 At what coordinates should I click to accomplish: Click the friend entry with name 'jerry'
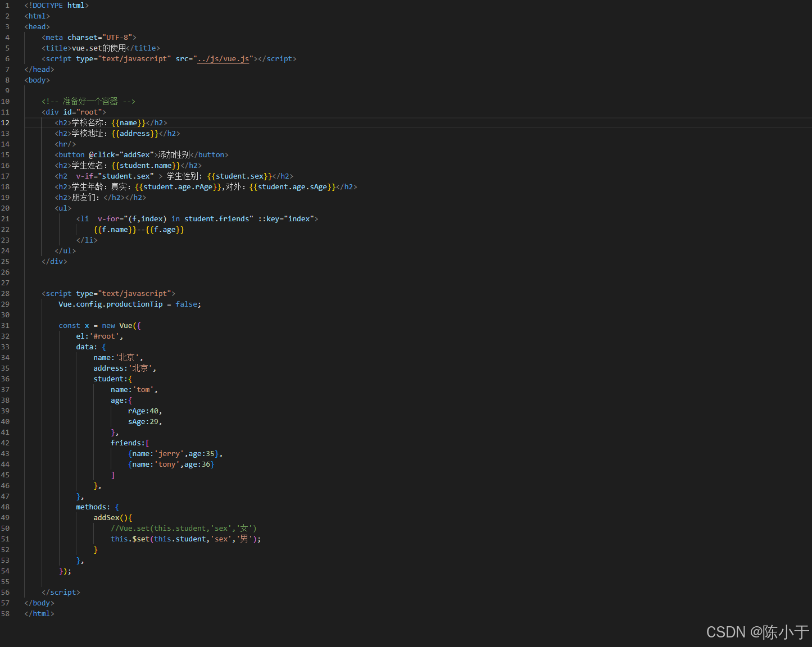[174, 454]
